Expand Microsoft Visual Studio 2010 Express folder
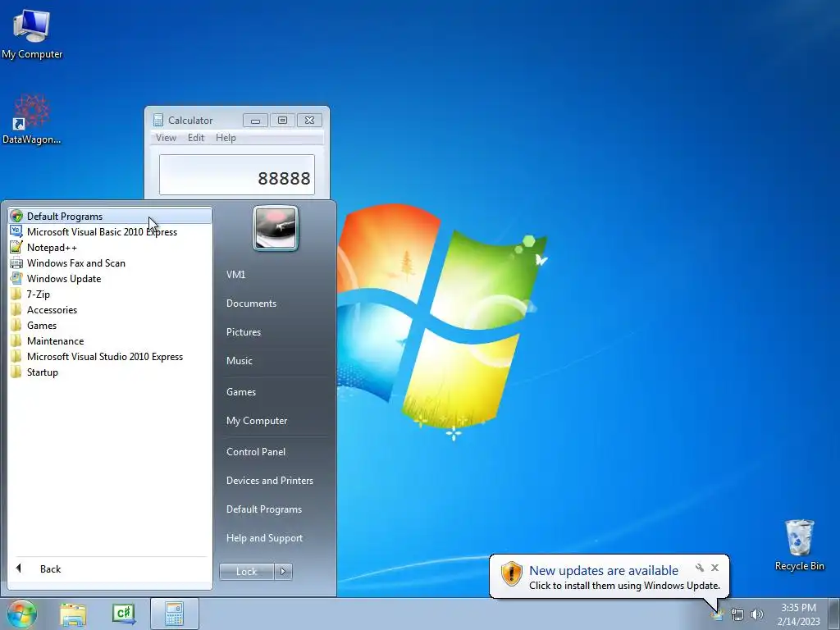This screenshot has height=630, width=840. [110, 357]
